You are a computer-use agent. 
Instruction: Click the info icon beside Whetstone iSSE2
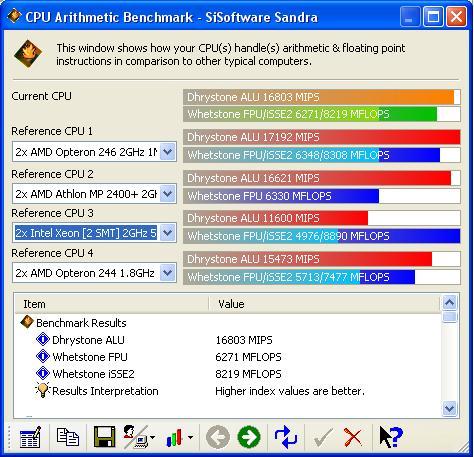tap(43, 373)
